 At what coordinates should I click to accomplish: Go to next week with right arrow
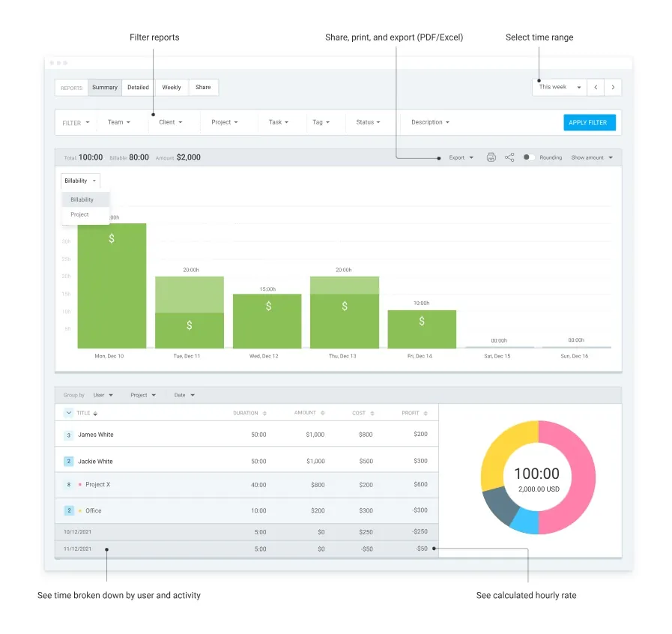click(613, 87)
